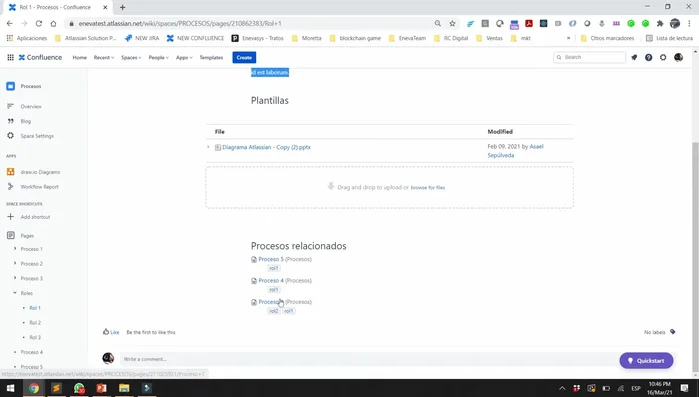
Task: Open the People dropdown menu
Action: (x=159, y=57)
